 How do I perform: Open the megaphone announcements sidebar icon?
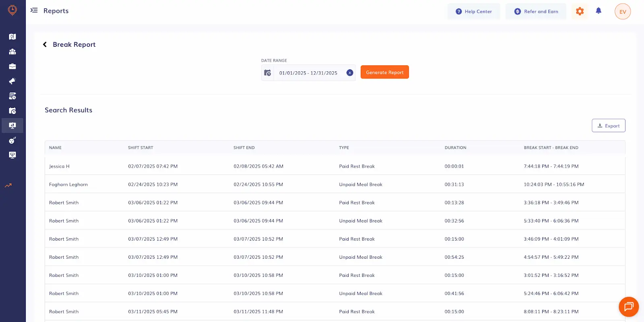[12, 81]
